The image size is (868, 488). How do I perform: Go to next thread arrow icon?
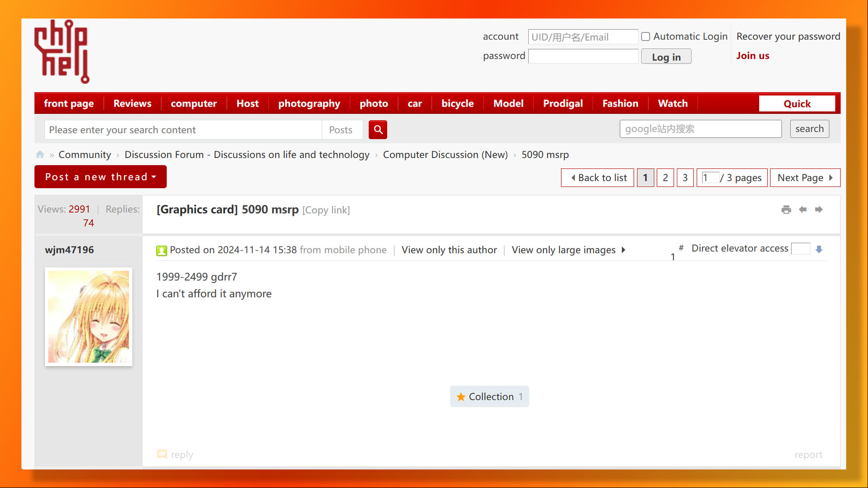click(819, 209)
